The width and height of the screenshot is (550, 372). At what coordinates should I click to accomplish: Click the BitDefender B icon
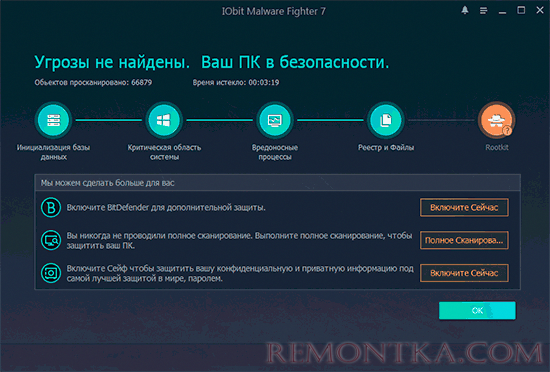pos(51,207)
